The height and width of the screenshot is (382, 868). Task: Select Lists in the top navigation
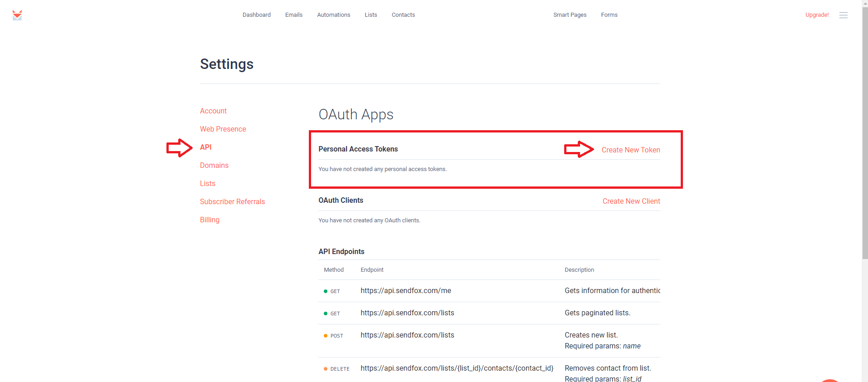pos(371,15)
